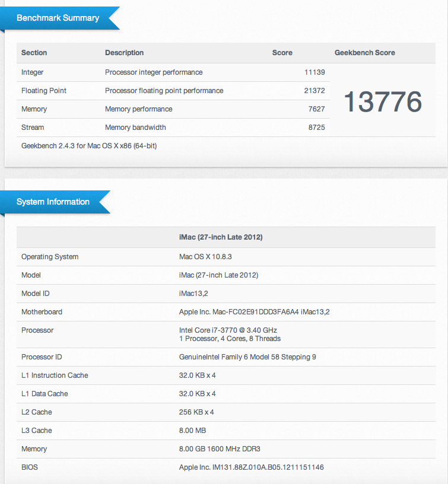This screenshot has width=448, height=484.
Task: Click the Stream section row label
Action: (x=33, y=128)
